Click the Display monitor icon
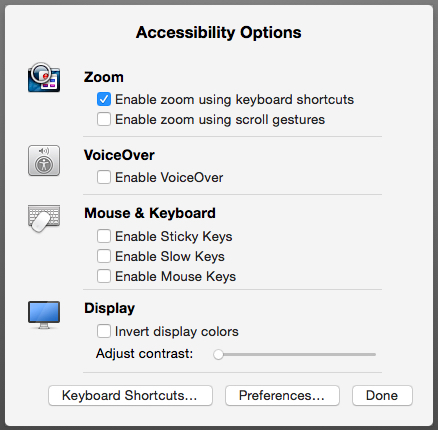Viewport: 438px width, 430px height. point(44,315)
